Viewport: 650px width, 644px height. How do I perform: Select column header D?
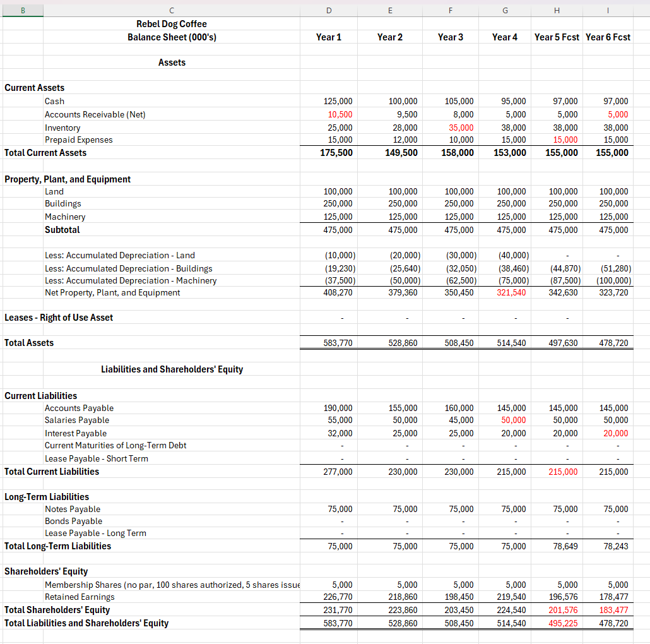click(x=329, y=11)
